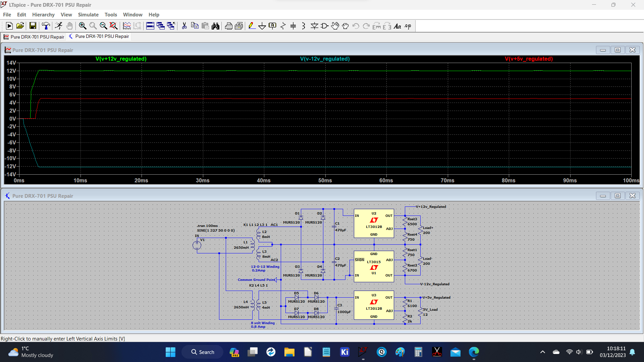The image size is (644, 362).
Task: Switch to the schematic document tab
Action: coord(99,36)
